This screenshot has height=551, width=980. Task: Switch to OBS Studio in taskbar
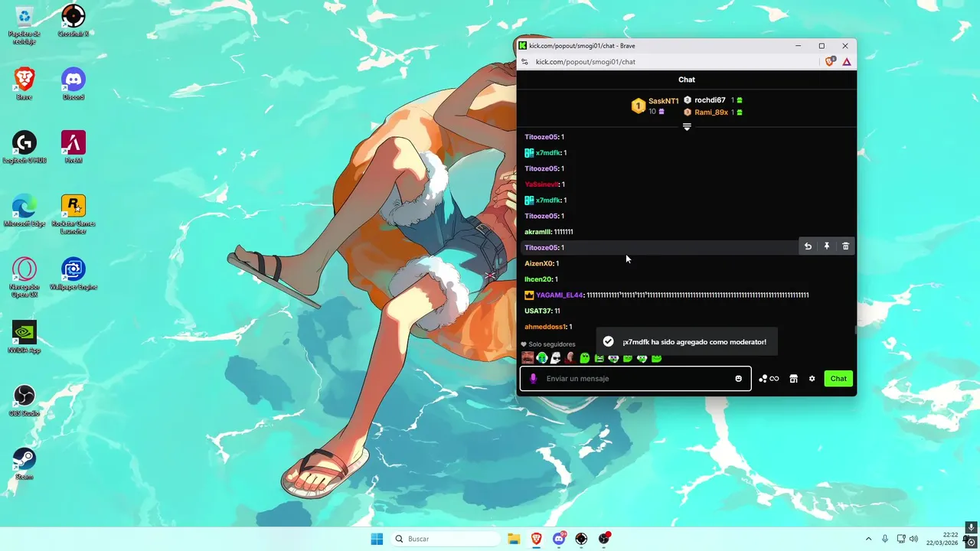coord(604,540)
